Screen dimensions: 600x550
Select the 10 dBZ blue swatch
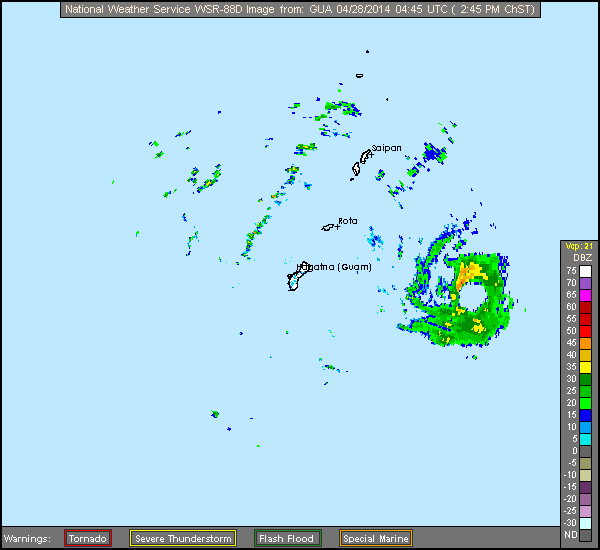(x=586, y=427)
